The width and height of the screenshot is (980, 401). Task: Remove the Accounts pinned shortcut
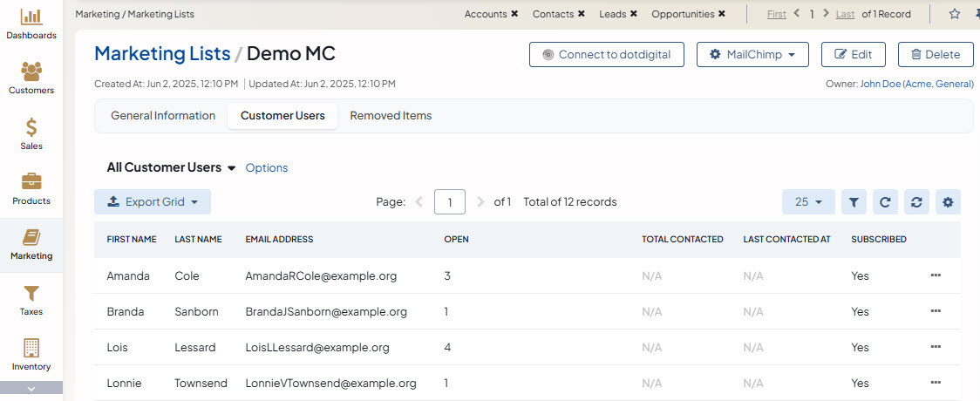pos(514,14)
